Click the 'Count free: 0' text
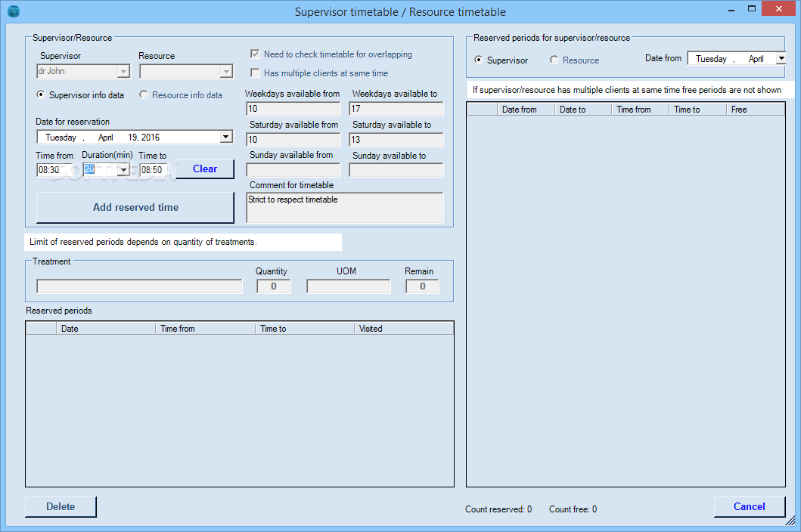The height and width of the screenshot is (532, 801). coord(573,509)
